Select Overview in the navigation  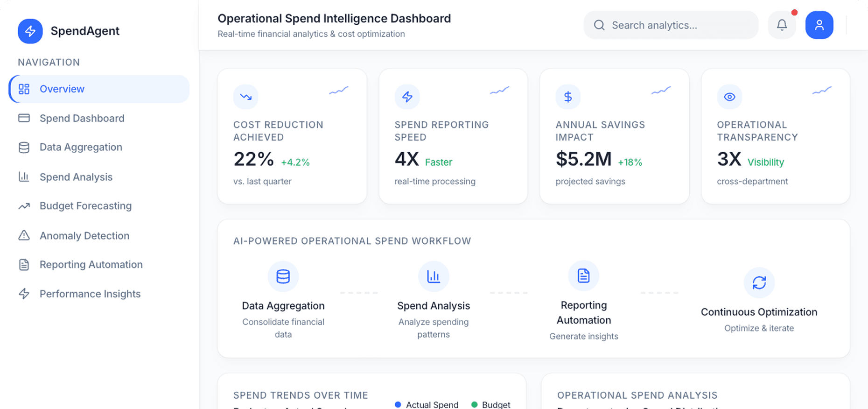point(99,89)
